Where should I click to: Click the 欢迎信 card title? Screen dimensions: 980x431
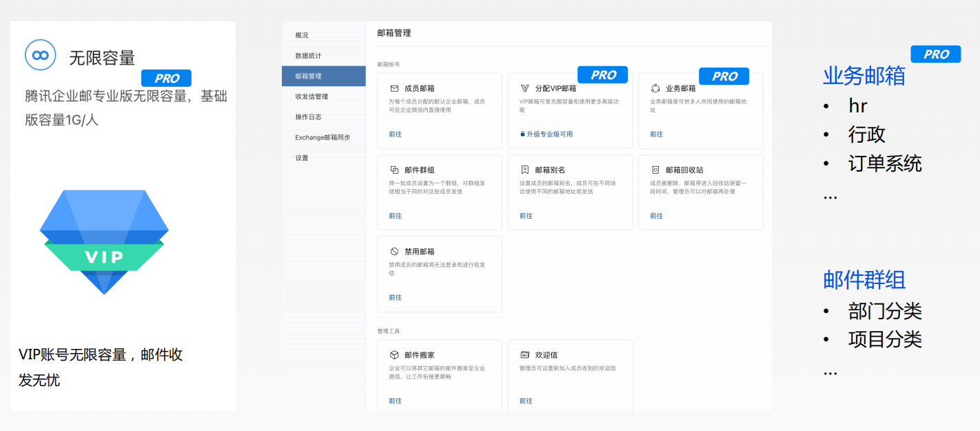pyautogui.click(x=547, y=354)
